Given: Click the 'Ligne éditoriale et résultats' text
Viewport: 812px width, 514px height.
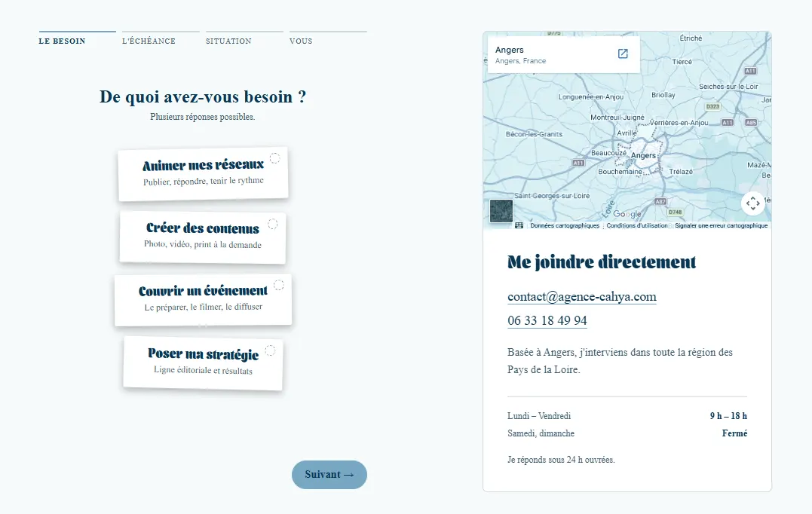Looking at the screenshot, I should pyautogui.click(x=203, y=370).
